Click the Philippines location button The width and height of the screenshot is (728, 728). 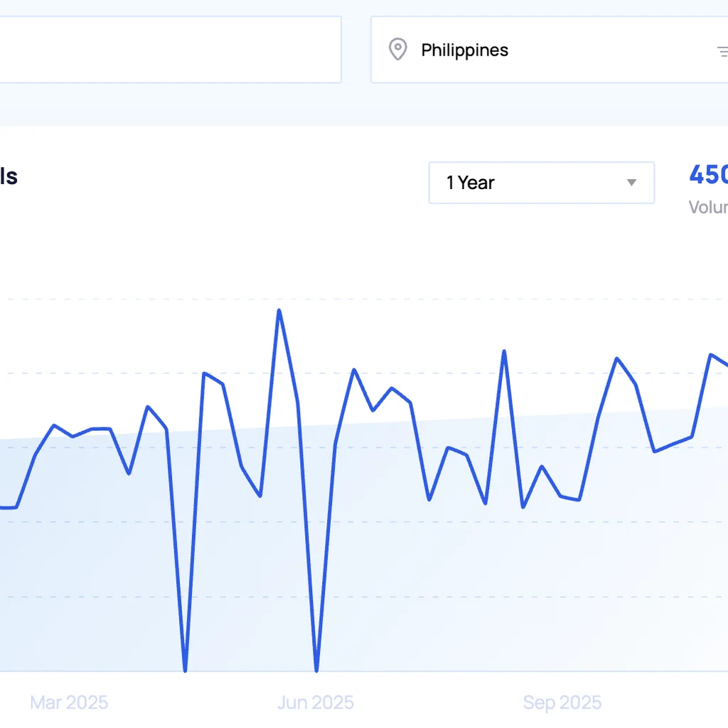465,50
